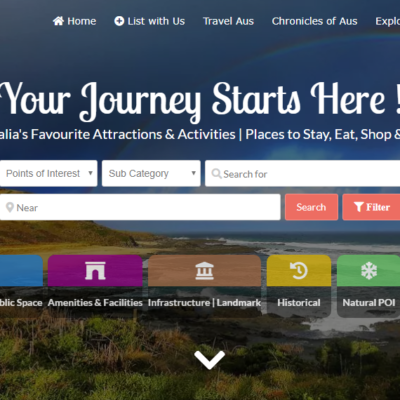This screenshot has height=400, width=400.
Task: Open the Sub Category dropdown
Action: 151,173
